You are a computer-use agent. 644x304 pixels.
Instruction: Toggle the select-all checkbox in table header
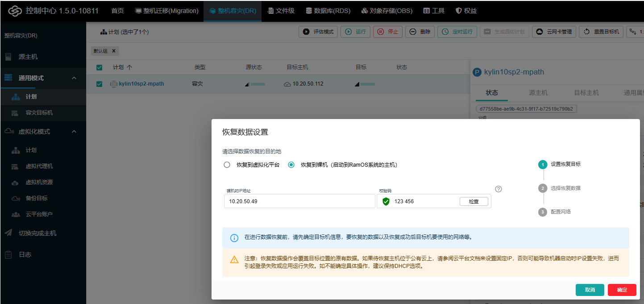[x=100, y=67]
